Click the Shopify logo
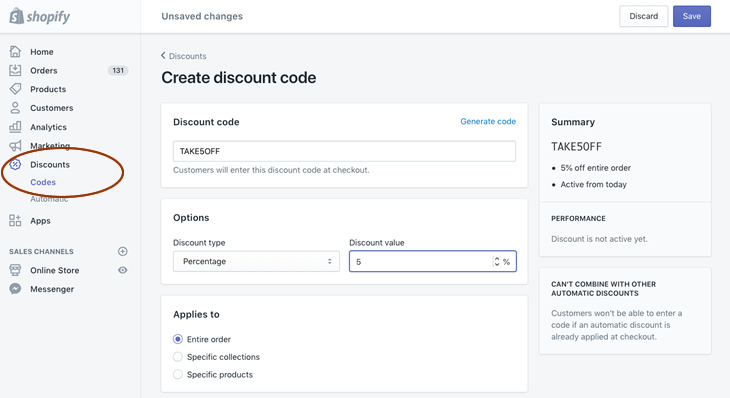 [x=40, y=16]
